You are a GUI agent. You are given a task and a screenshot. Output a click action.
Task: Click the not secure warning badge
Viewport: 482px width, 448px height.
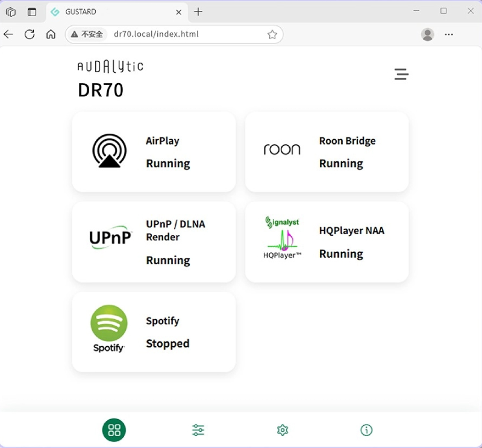tap(87, 34)
